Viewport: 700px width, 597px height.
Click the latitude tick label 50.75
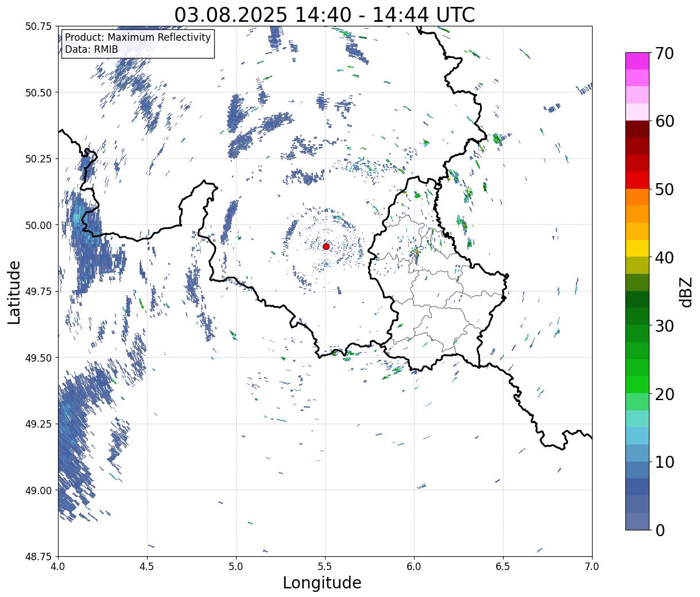[x=38, y=26]
